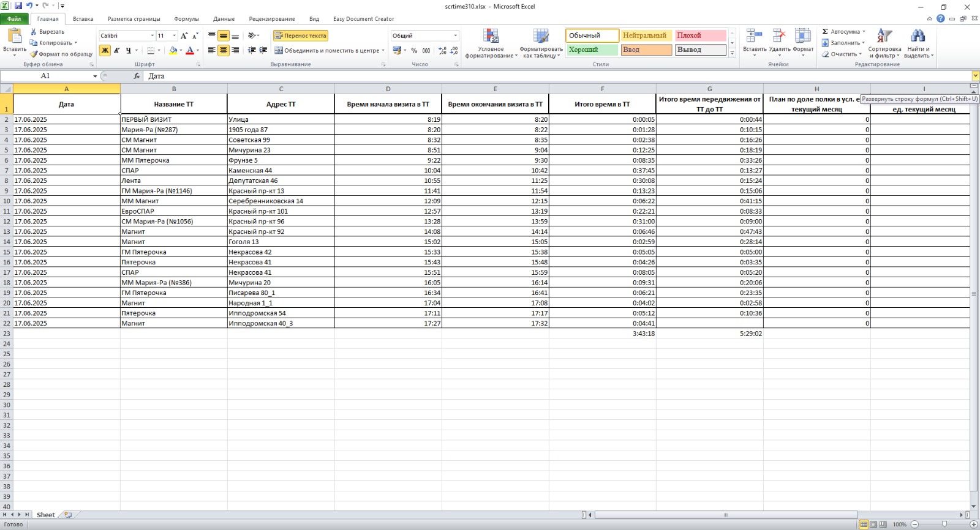
Task: Select column header D
Action: click(388, 89)
